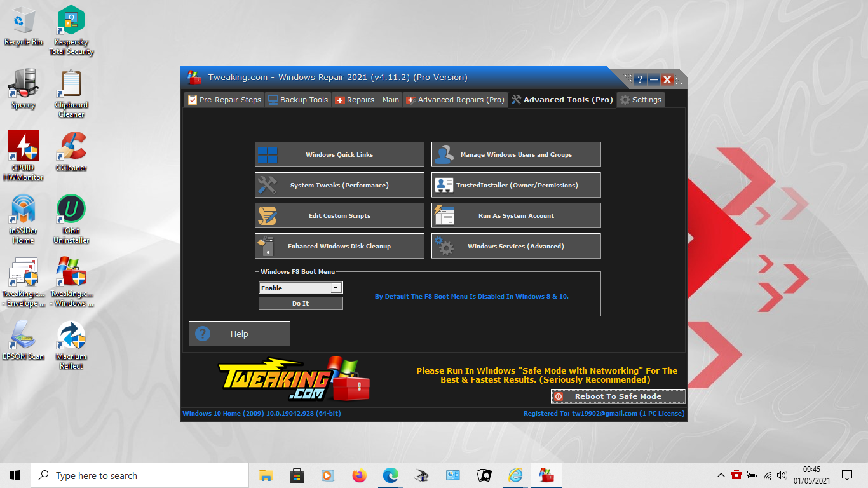Expand the F8 Boot Menu Enable dropdown
The height and width of the screenshot is (488, 868).
pyautogui.click(x=336, y=288)
